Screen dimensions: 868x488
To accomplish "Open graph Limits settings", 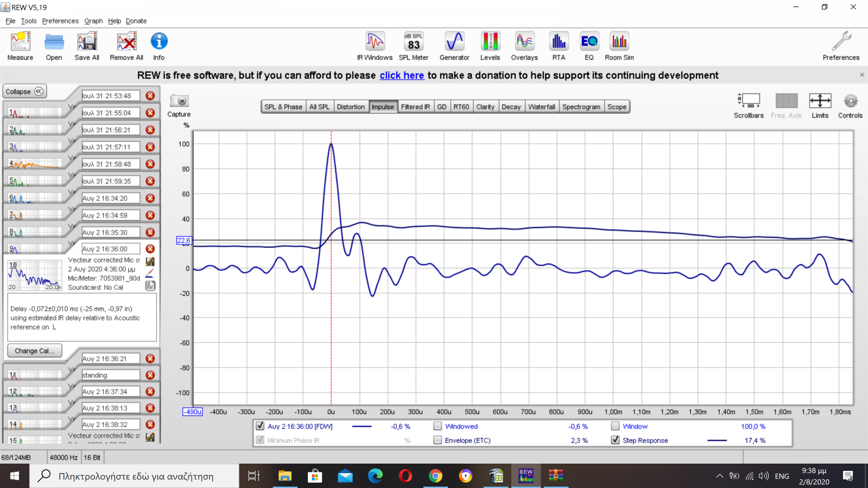I will pos(820,106).
